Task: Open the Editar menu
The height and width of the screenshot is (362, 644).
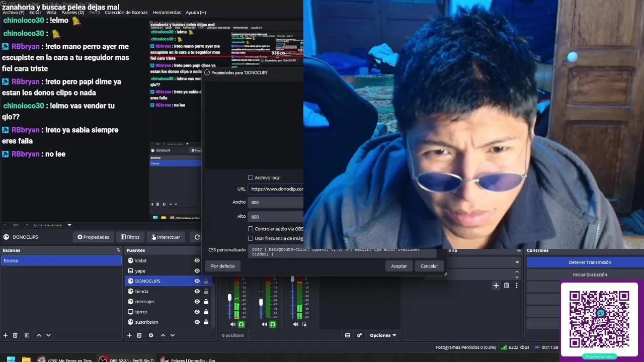Action: (35, 13)
